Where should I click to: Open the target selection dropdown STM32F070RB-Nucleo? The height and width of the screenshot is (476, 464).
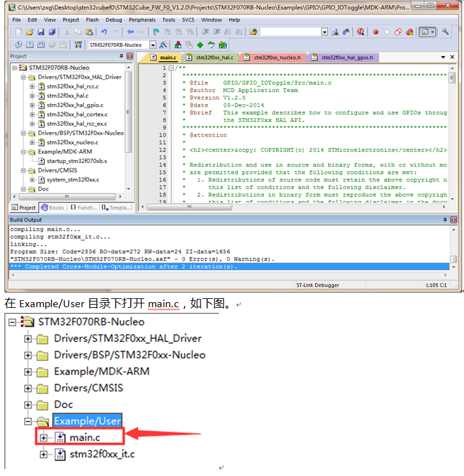pyautogui.click(x=153, y=45)
